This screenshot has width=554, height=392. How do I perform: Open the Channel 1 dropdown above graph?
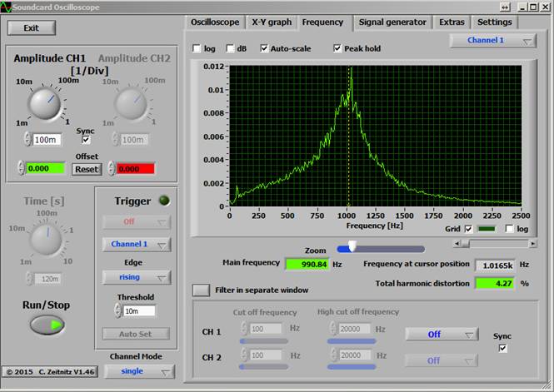point(492,41)
